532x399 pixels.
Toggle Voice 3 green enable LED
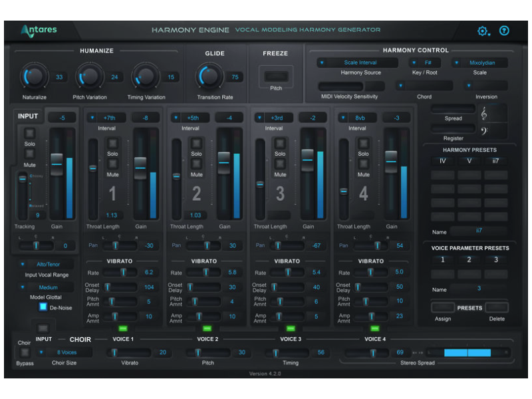click(291, 328)
